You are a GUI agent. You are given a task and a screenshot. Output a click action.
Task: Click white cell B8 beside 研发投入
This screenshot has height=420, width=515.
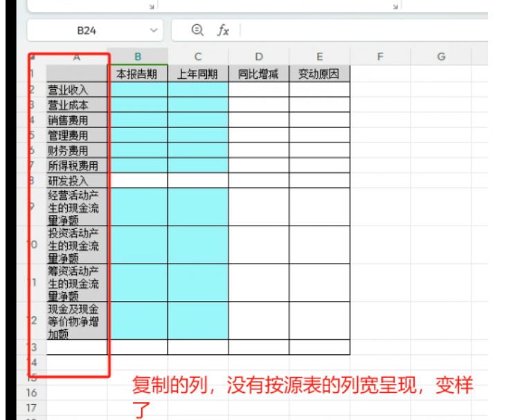click(x=138, y=181)
